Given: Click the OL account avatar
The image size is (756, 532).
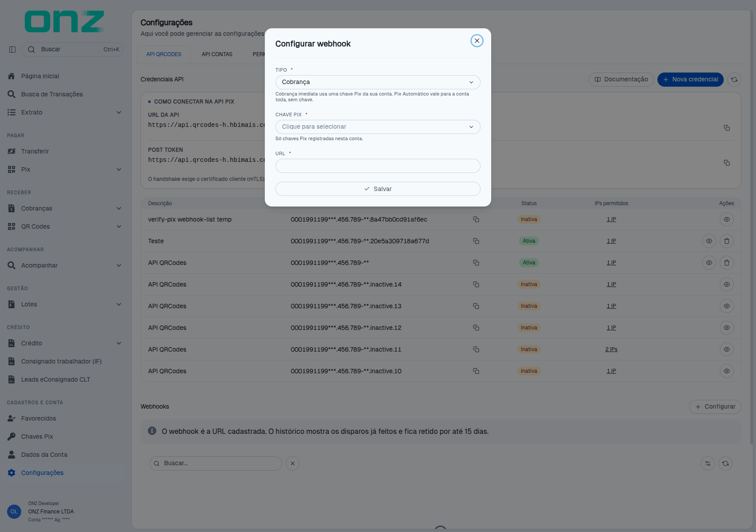Looking at the screenshot, I should pos(14,512).
